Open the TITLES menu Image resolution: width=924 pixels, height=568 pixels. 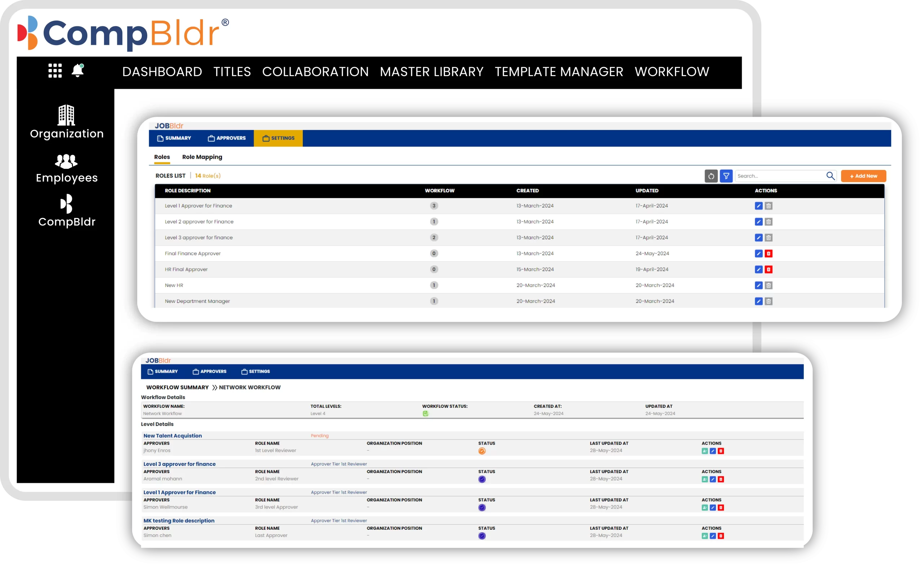pos(232,72)
